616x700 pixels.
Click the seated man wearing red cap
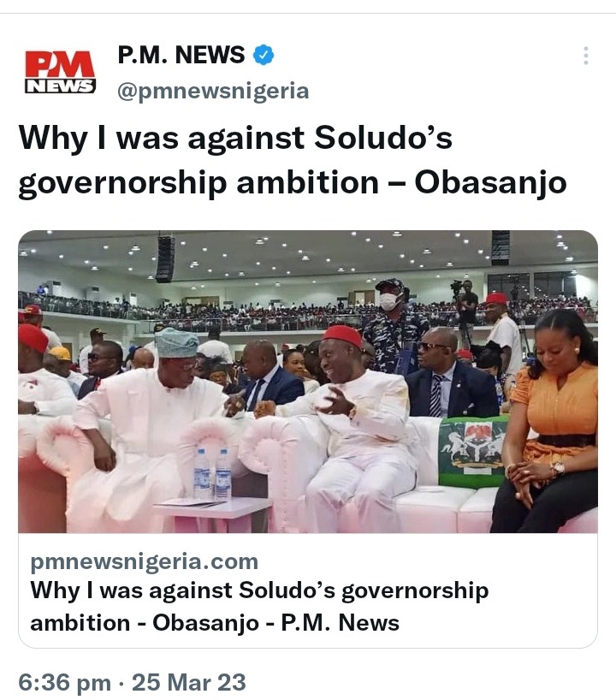point(346,424)
